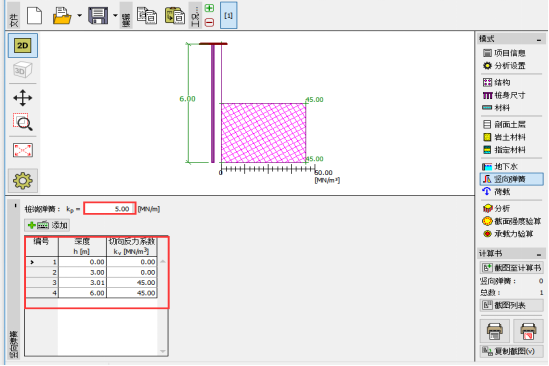The height and width of the screenshot is (366, 549).
Task: Click the 截图列表 button
Action: click(512, 305)
